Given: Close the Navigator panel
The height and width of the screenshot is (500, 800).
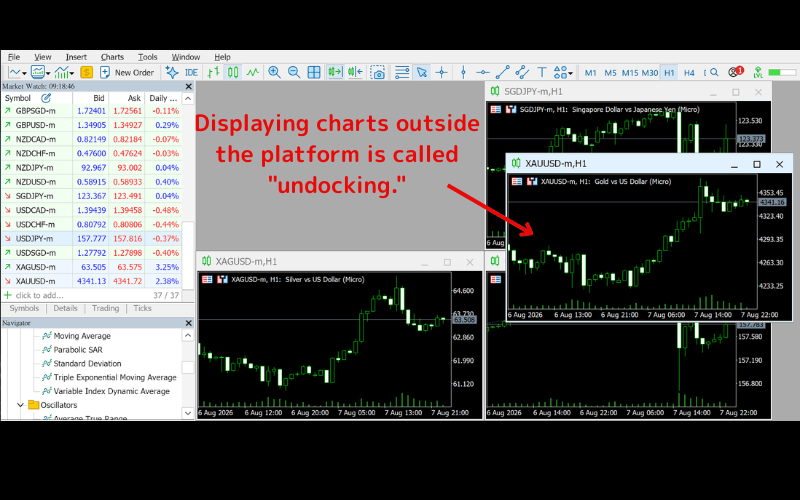Looking at the screenshot, I should [189, 323].
